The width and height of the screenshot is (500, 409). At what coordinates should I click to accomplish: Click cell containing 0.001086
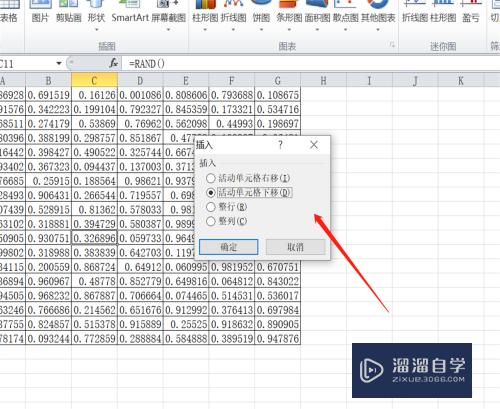pyautogui.click(x=140, y=95)
